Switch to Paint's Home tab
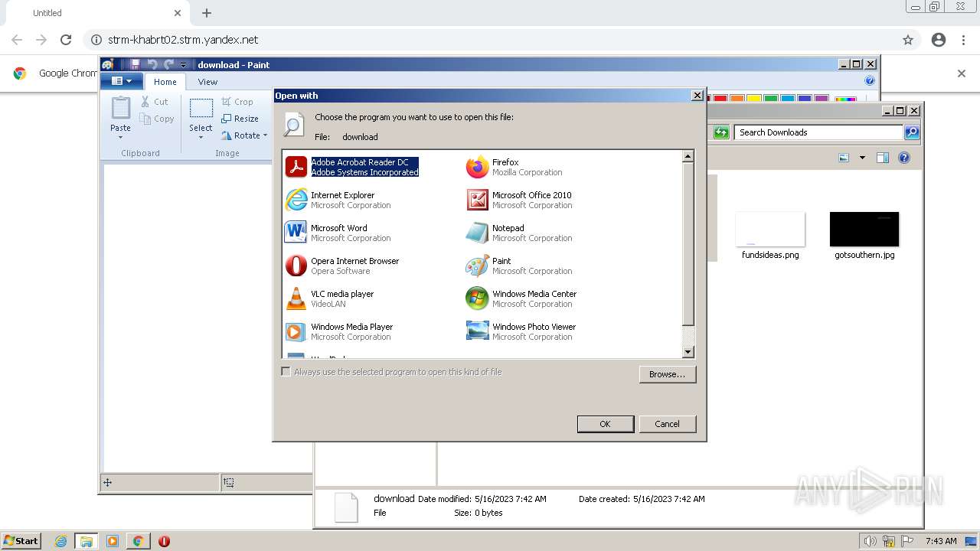The width and height of the screenshot is (980, 551). click(x=165, y=82)
